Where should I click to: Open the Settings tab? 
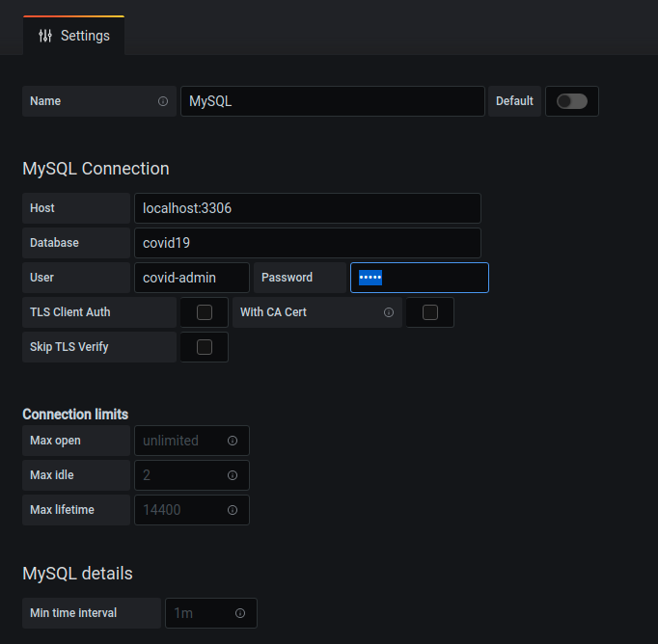74,36
